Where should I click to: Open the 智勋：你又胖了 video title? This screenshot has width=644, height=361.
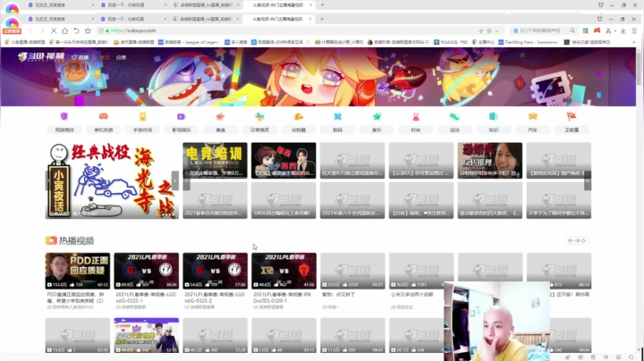[x=339, y=295]
